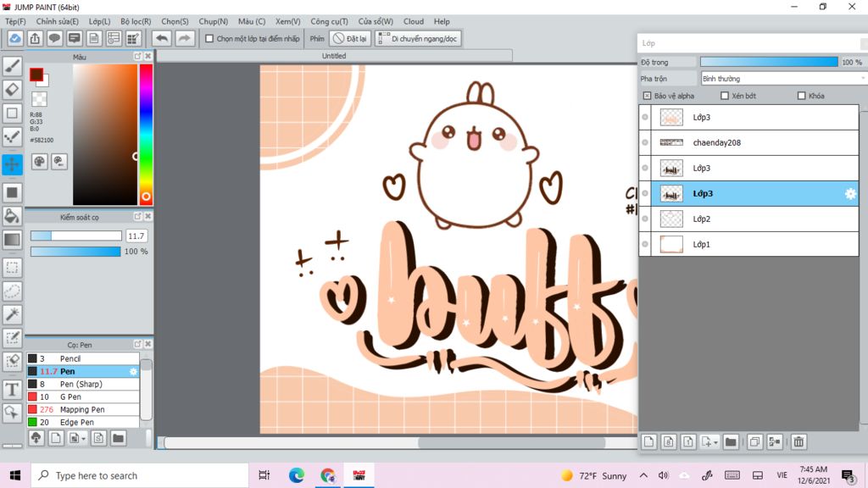Open the Chỉnh sửa(E) menu
Image resolution: width=868 pixels, height=488 pixels.
58,21
